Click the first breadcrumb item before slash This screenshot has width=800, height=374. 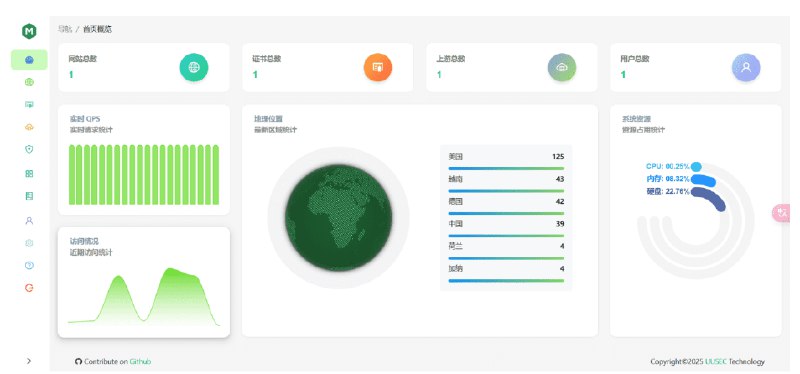pos(64,29)
